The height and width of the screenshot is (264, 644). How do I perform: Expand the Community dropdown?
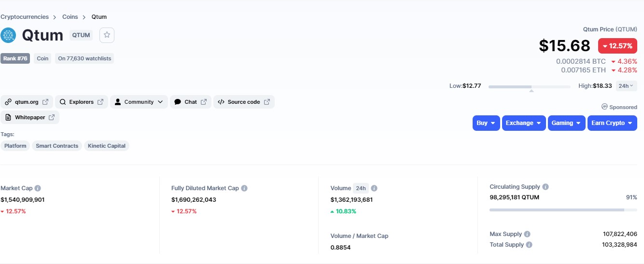pyautogui.click(x=160, y=102)
